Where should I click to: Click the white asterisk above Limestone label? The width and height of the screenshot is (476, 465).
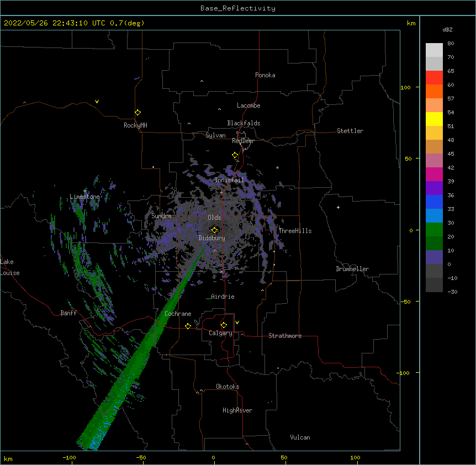pos(84,191)
